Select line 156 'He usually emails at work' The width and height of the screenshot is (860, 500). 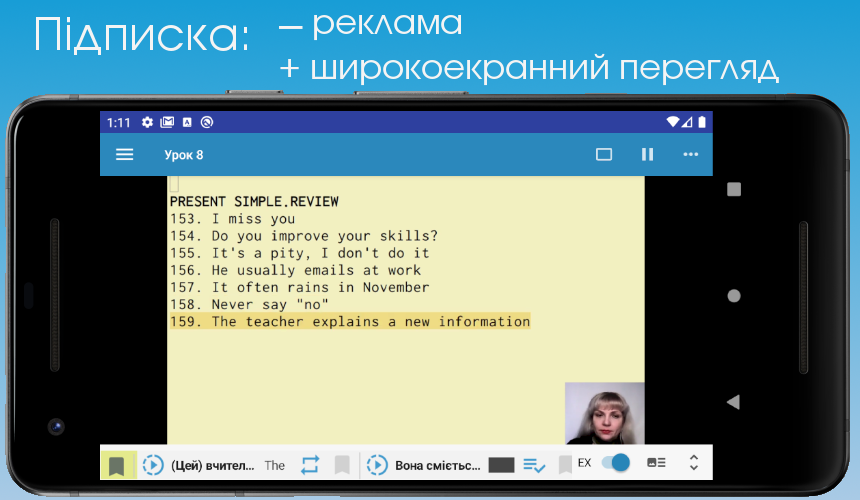point(295,270)
